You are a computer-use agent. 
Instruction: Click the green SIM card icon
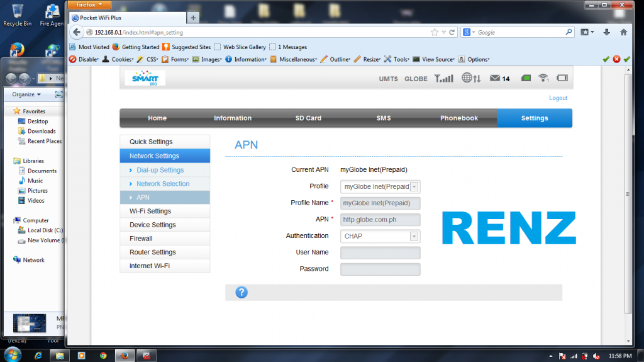tap(526, 77)
